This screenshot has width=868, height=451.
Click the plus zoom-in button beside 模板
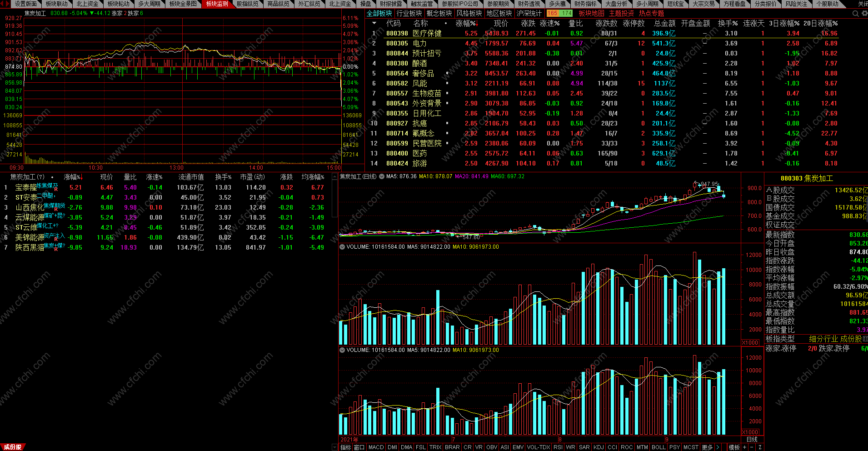click(744, 447)
